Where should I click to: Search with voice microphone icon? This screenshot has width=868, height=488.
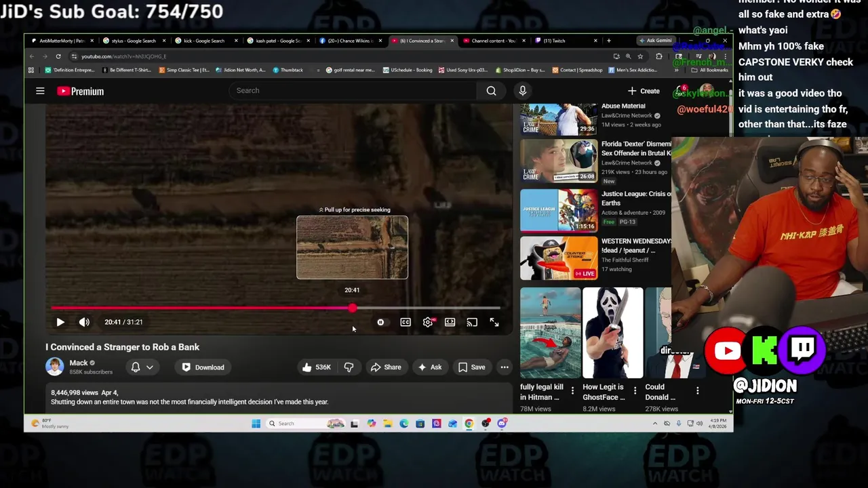pos(522,91)
